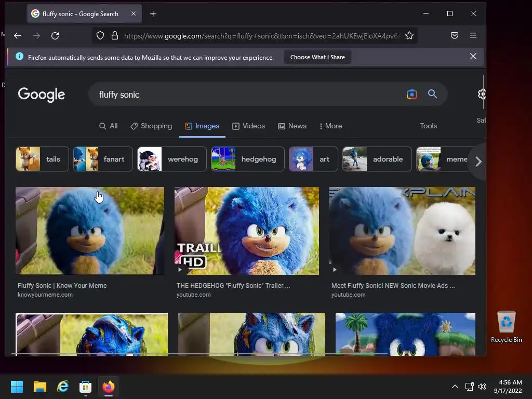Click the page vertical scrollbar
The image size is (532, 399).
click(x=484, y=92)
